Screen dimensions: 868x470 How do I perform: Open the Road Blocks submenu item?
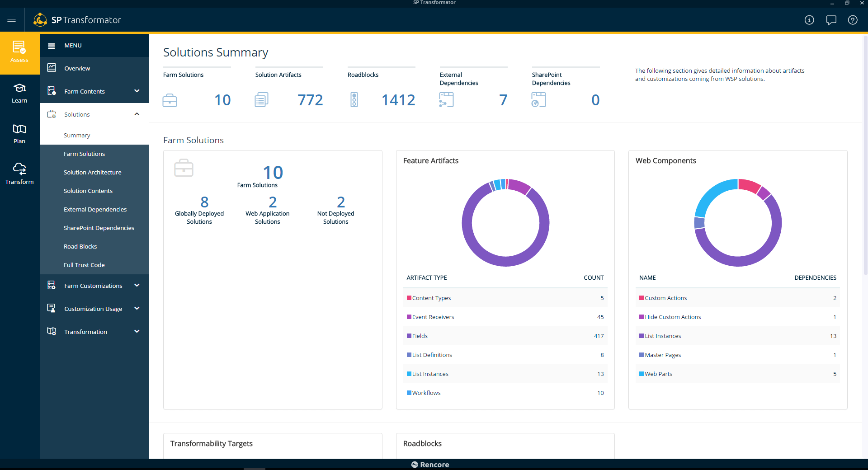(x=80, y=246)
